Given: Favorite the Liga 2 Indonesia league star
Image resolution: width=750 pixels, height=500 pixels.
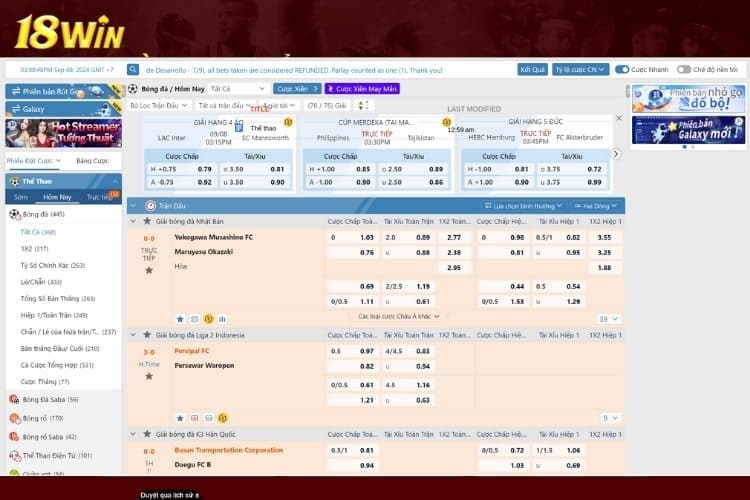Looking at the screenshot, I should [x=147, y=335].
